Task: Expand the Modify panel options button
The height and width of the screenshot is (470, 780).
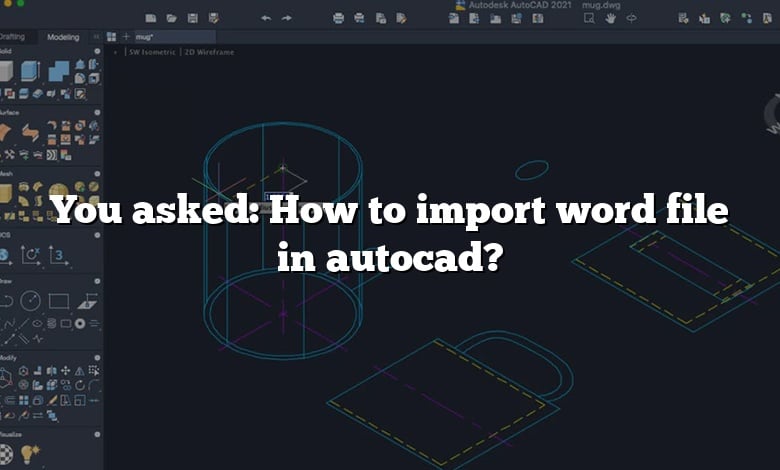Action: [x=97, y=358]
